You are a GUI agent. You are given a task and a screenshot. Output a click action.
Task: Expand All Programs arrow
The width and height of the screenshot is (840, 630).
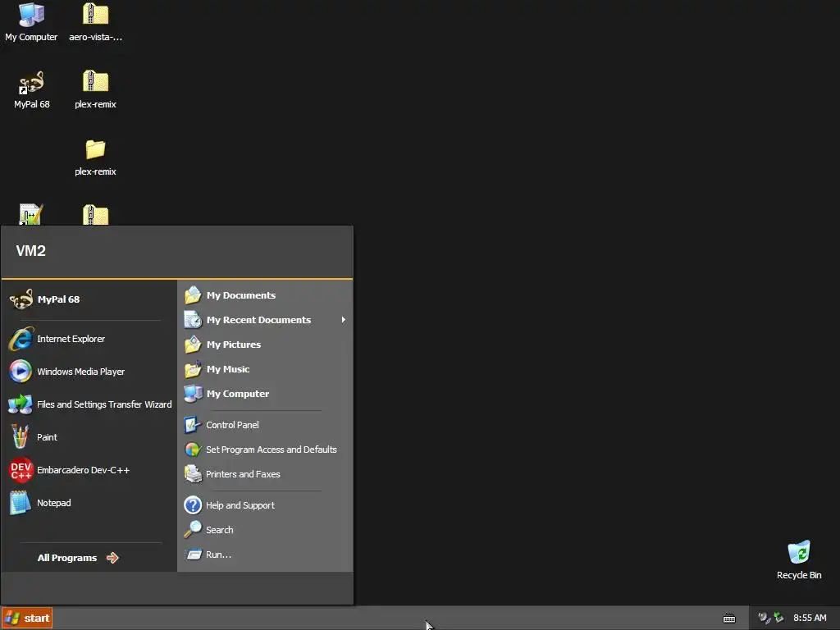pos(112,558)
